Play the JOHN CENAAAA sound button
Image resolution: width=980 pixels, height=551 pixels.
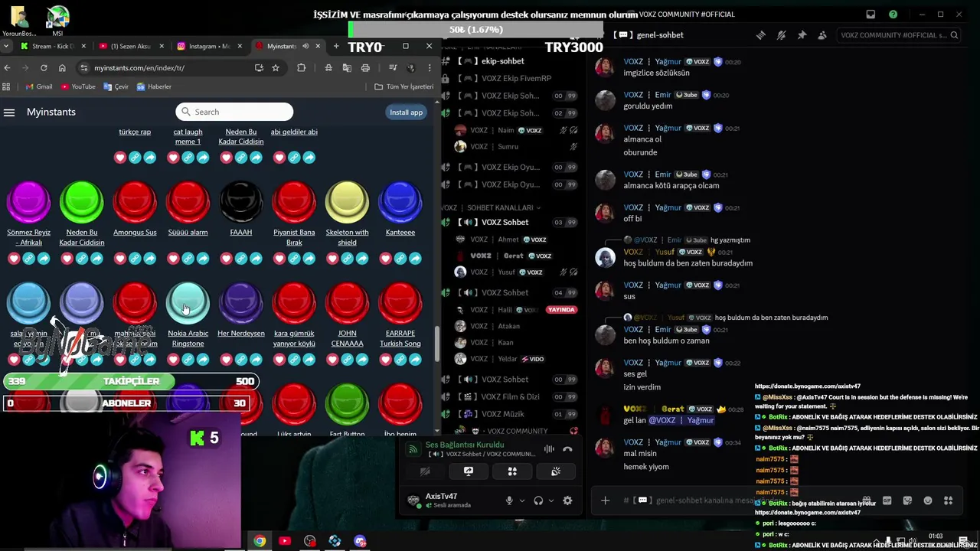pos(347,303)
